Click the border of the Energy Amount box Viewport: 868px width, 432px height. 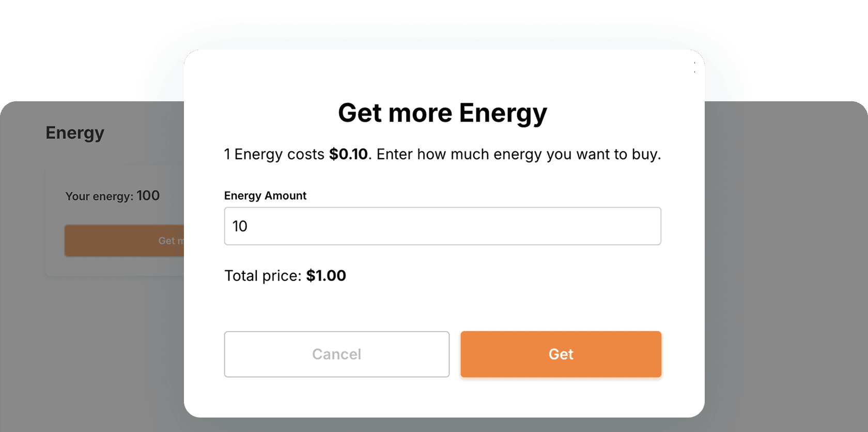pos(442,208)
